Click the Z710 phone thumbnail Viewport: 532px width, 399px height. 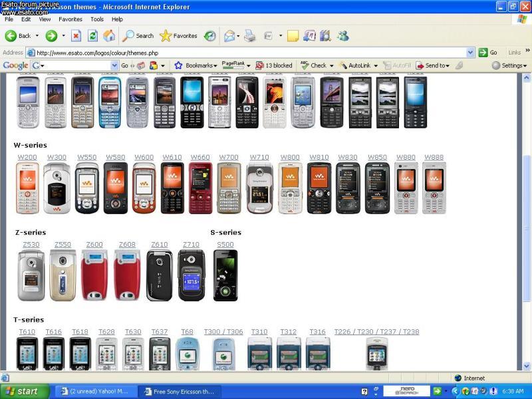(x=192, y=275)
